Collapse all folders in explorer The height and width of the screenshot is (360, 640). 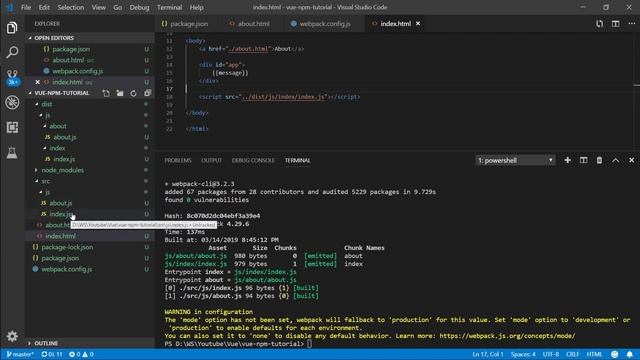tap(147, 93)
